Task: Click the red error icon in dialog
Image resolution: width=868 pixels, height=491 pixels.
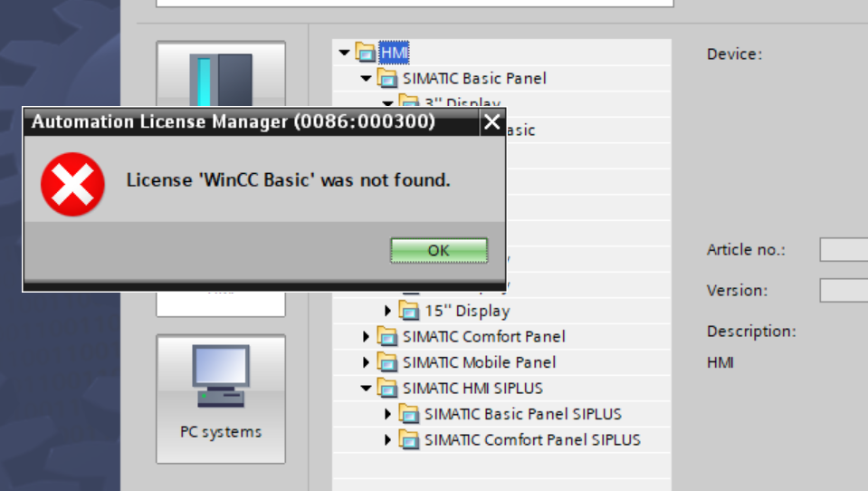Action: [72, 184]
